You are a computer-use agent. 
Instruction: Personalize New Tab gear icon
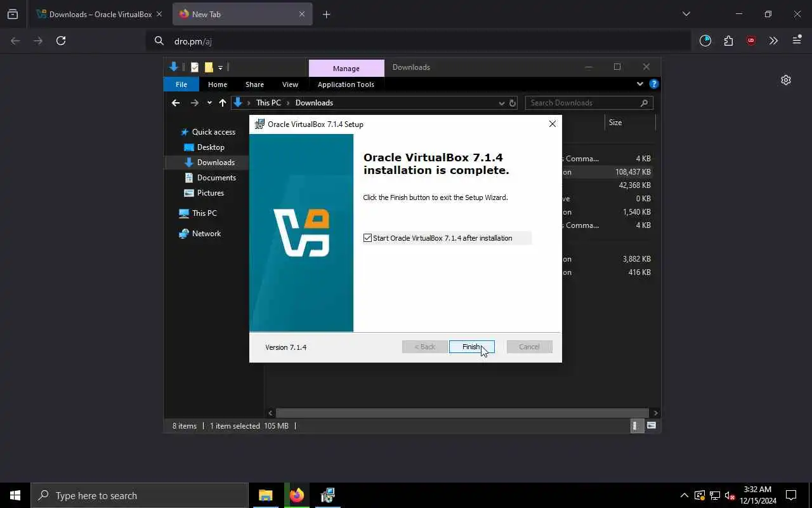click(x=786, y=80)
